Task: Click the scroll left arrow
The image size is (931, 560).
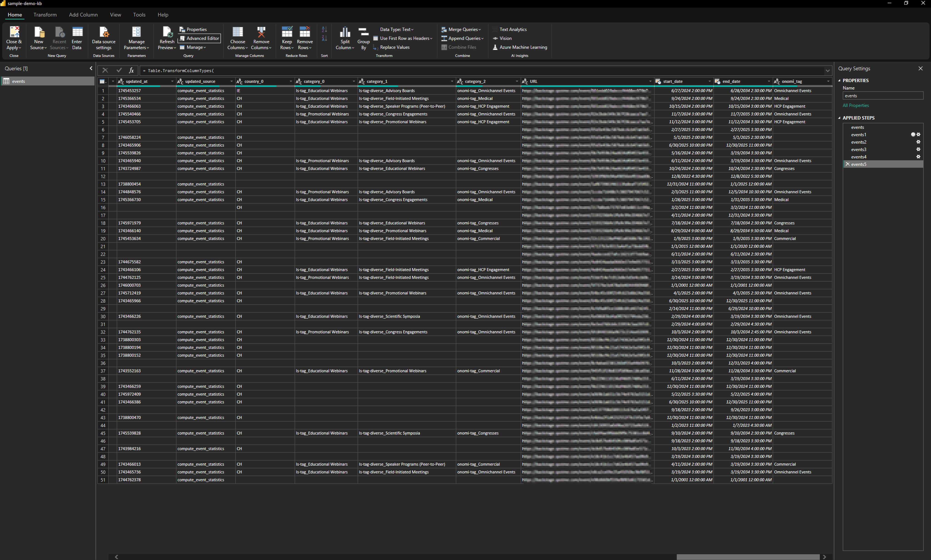Action: click(x=117, y=557)
